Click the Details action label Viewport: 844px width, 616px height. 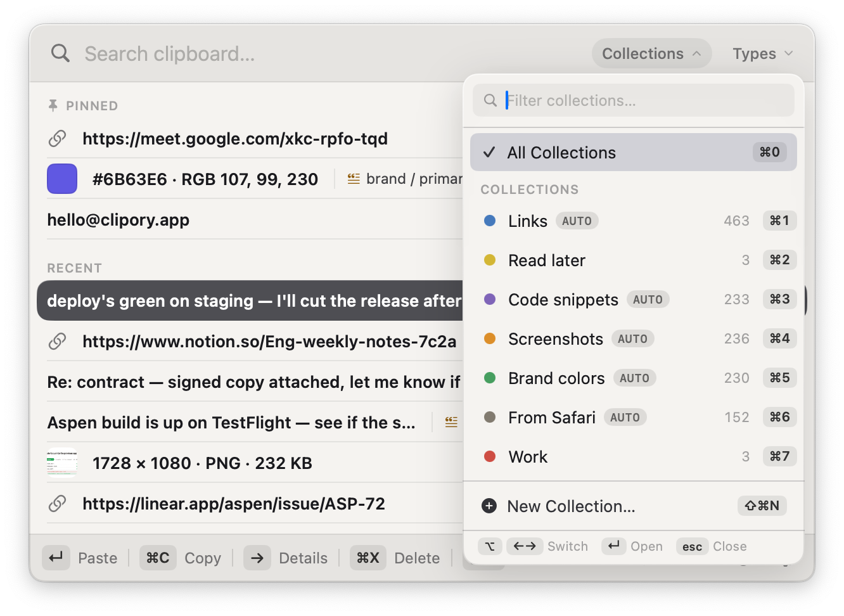(x=304, y=558)
